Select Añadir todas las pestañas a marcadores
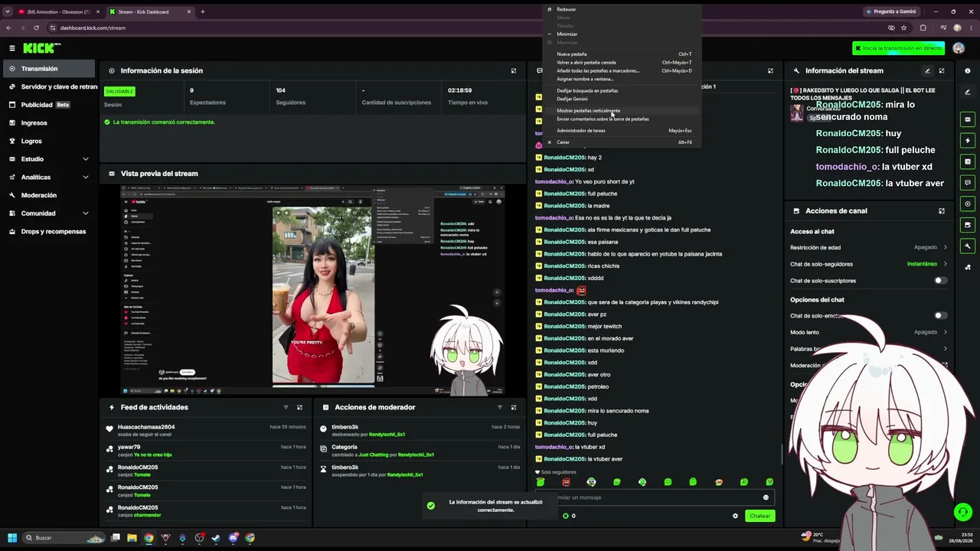The width and height of the screenshot is (980, 551). click(x=622, y=70)
